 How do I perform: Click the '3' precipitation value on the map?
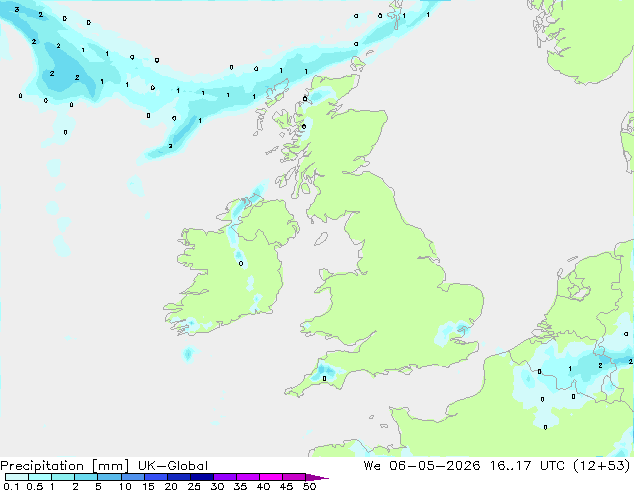[17, 9]
